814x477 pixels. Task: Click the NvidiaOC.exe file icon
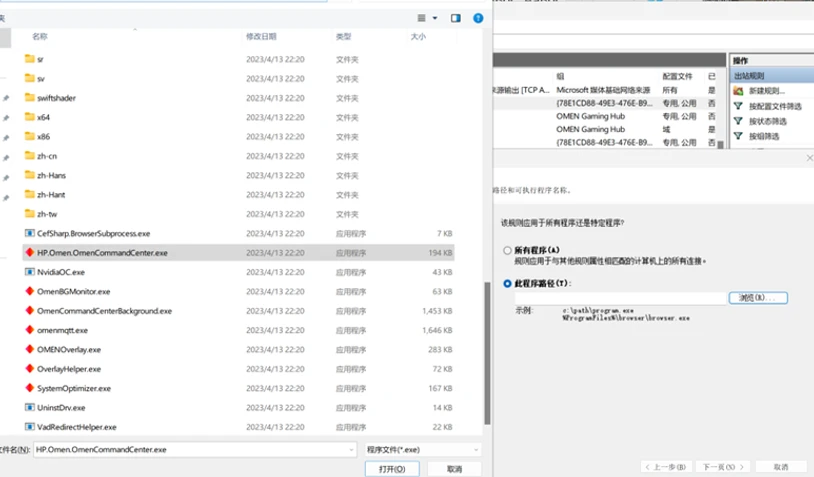[30, 271]
